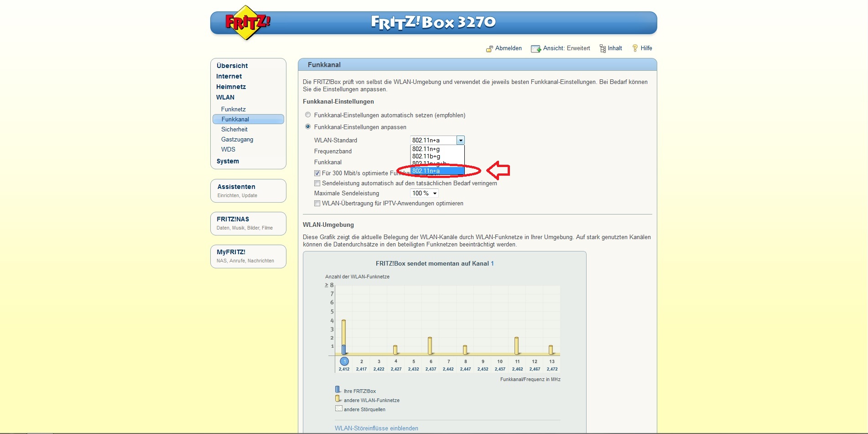The image size is (868, 434).
Task: Click the yellow andere WLAN-Funknetze legend icon
Action: (x=338, y=399)
